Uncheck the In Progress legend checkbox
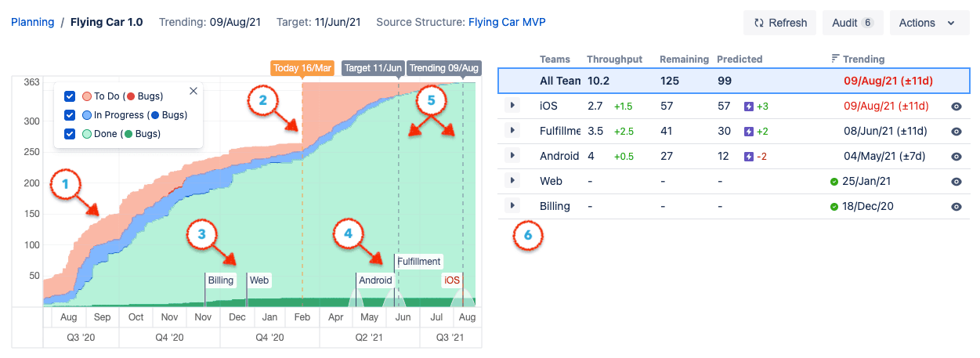 pyautogui.click(x=71, y=115)
